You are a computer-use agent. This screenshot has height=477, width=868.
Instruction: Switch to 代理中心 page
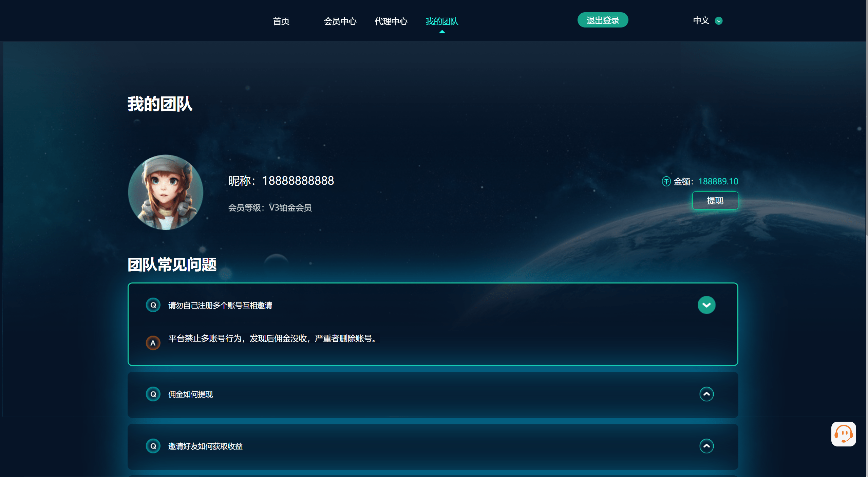(391, 21)
